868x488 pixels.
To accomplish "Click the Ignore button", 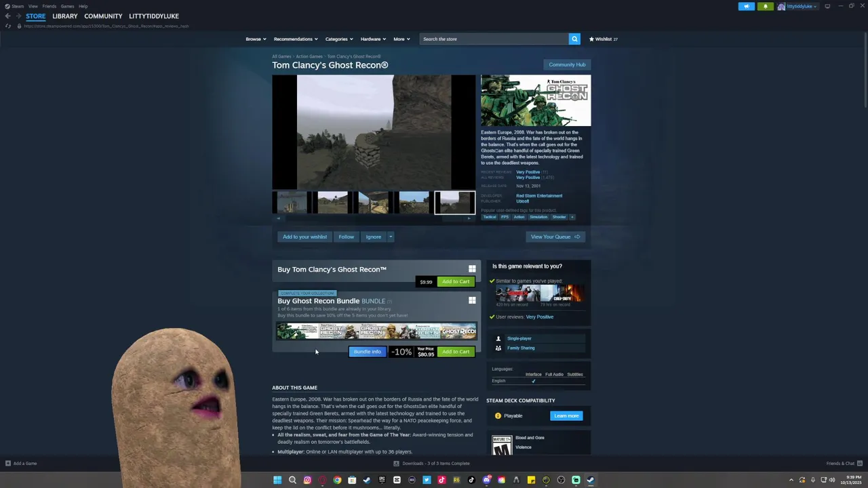I will coord(374,237).
